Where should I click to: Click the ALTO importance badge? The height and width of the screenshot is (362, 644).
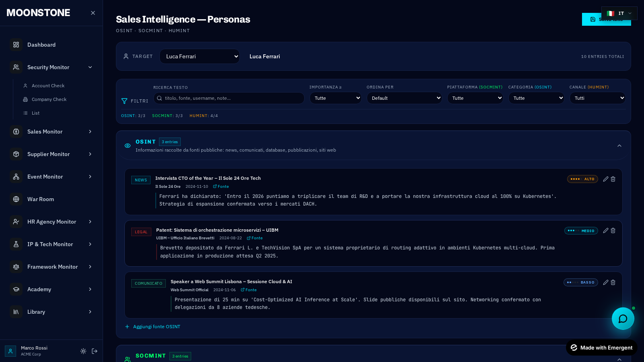pyautogui.click(x=582, y=179)
